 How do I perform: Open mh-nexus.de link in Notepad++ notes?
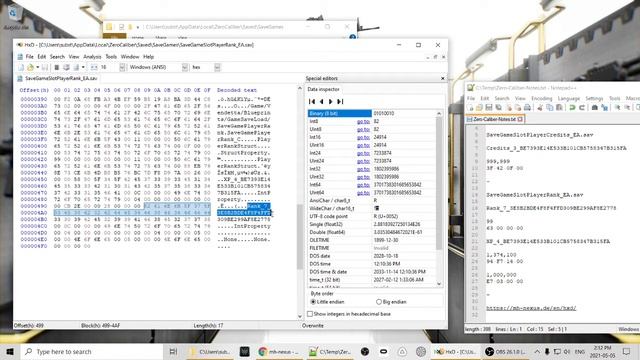tap(531, 308)
